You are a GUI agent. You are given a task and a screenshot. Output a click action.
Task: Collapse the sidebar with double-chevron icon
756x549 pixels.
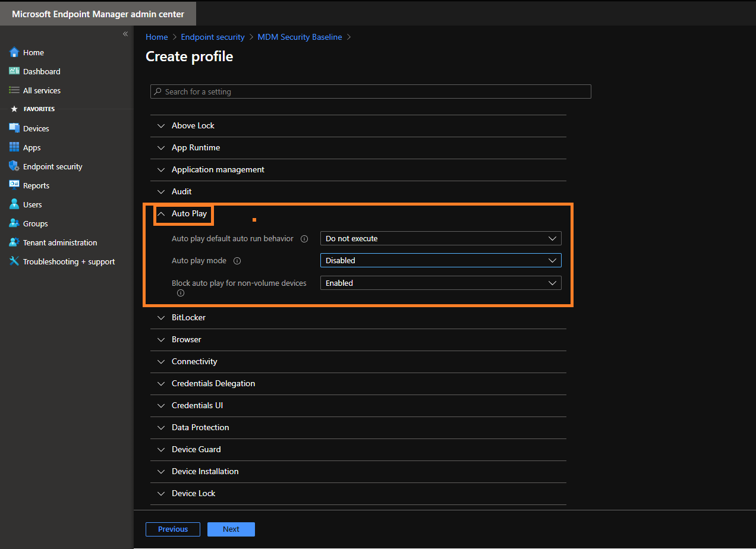click(x=125, y=34)
